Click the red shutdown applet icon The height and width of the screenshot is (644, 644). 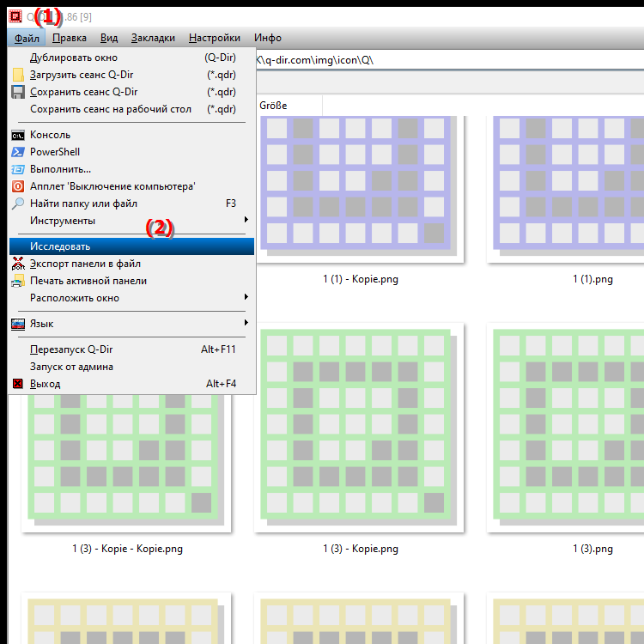[x=18, y=186]
